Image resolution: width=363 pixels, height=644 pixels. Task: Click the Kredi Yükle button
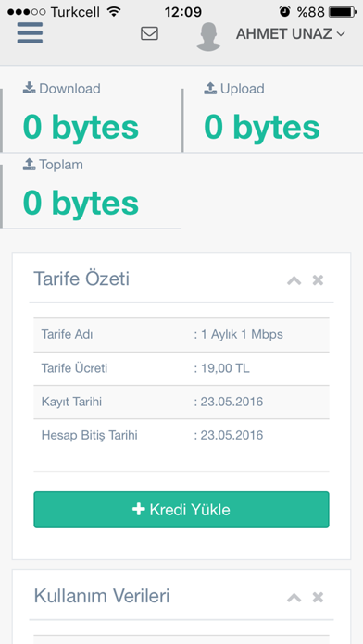(181, 510)
